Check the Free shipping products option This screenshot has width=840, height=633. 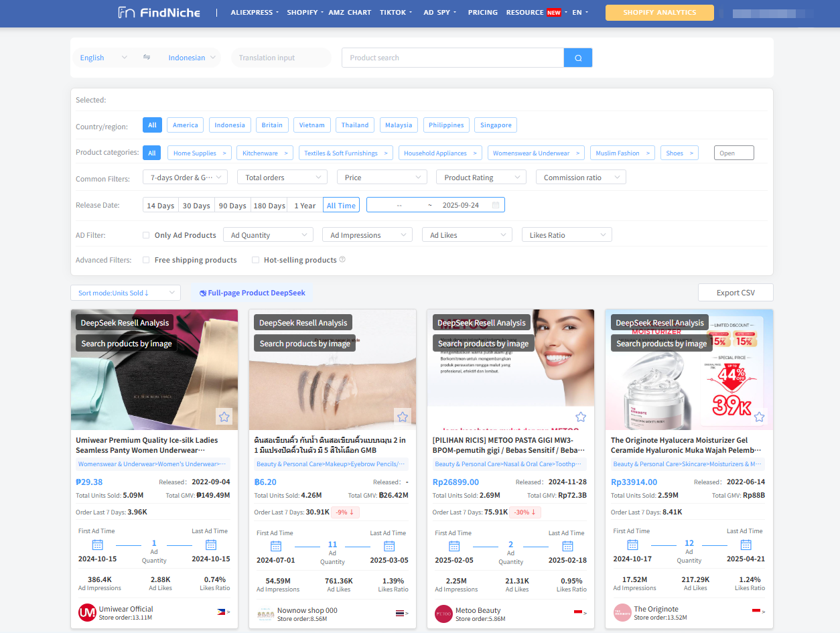pyautogui.click(x=146, y=260)
